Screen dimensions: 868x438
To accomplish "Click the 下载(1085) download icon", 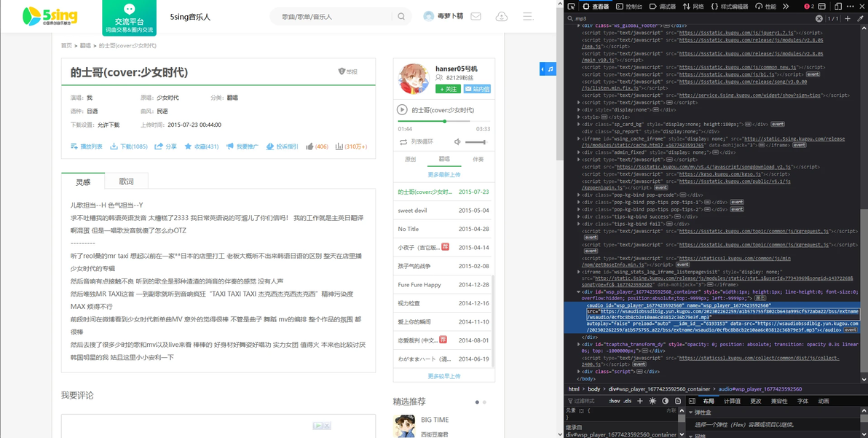I will (114, 146).
